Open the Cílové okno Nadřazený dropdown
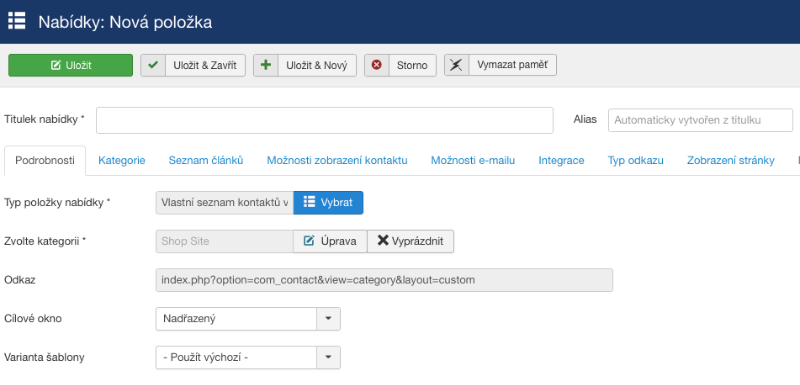800x385 pixels. (248, 319)
